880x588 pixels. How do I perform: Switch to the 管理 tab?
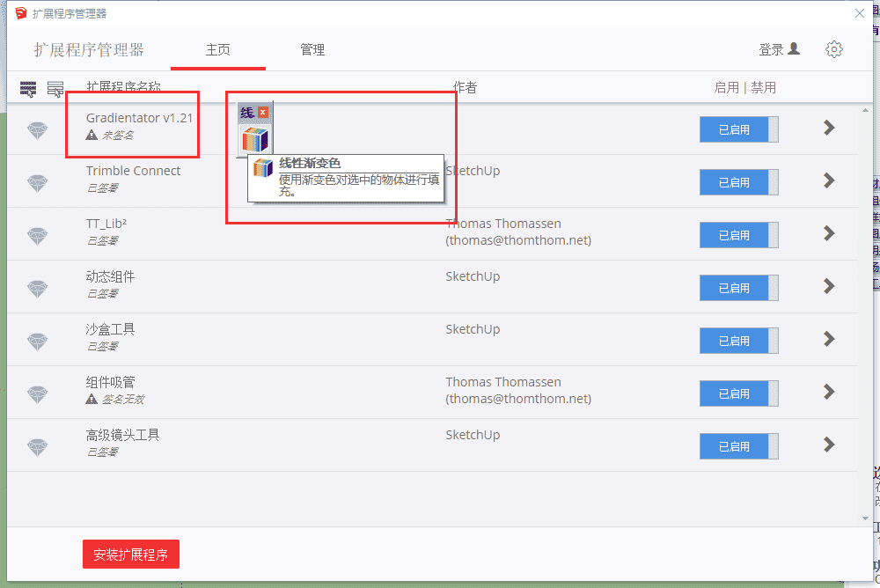312,50
